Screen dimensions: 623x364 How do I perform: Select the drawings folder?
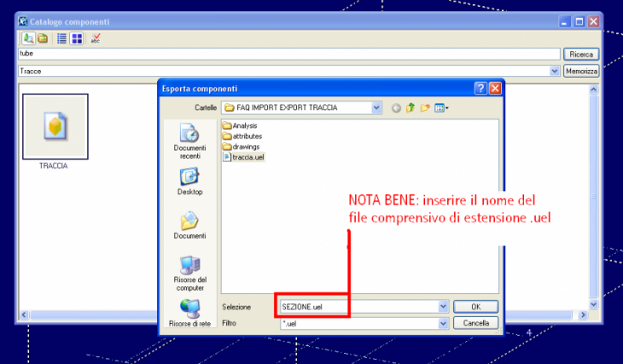242,147
